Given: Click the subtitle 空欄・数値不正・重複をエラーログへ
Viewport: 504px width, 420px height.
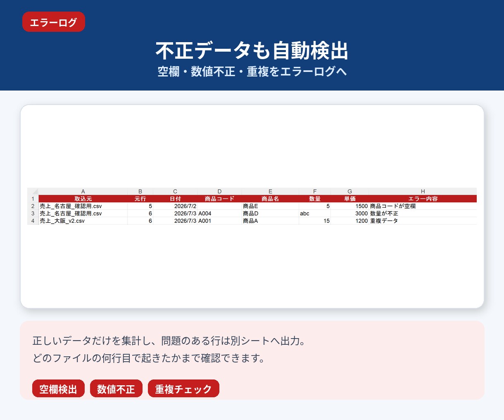Looking at the screenshot, I should coord(252,72).
